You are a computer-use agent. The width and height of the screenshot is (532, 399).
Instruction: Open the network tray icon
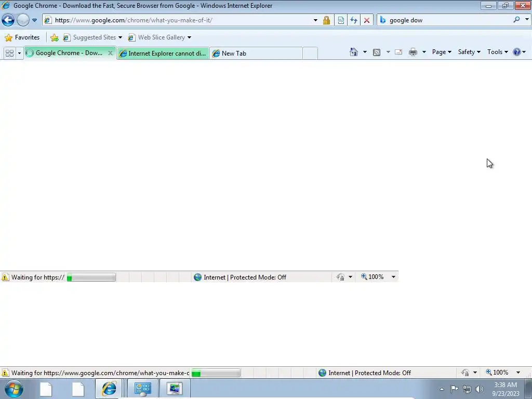[467, 389]
